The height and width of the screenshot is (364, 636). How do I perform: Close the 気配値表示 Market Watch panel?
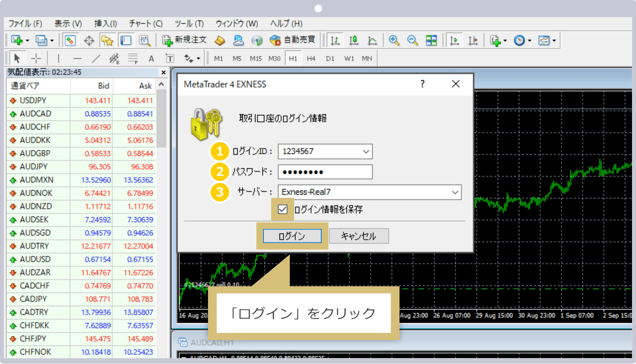pos(163,72)
